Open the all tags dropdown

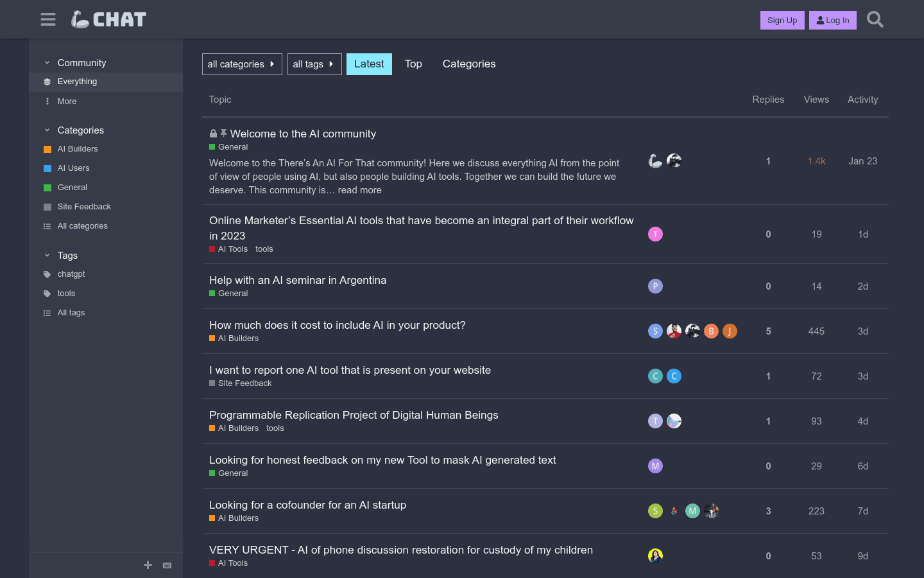[314, 64]
